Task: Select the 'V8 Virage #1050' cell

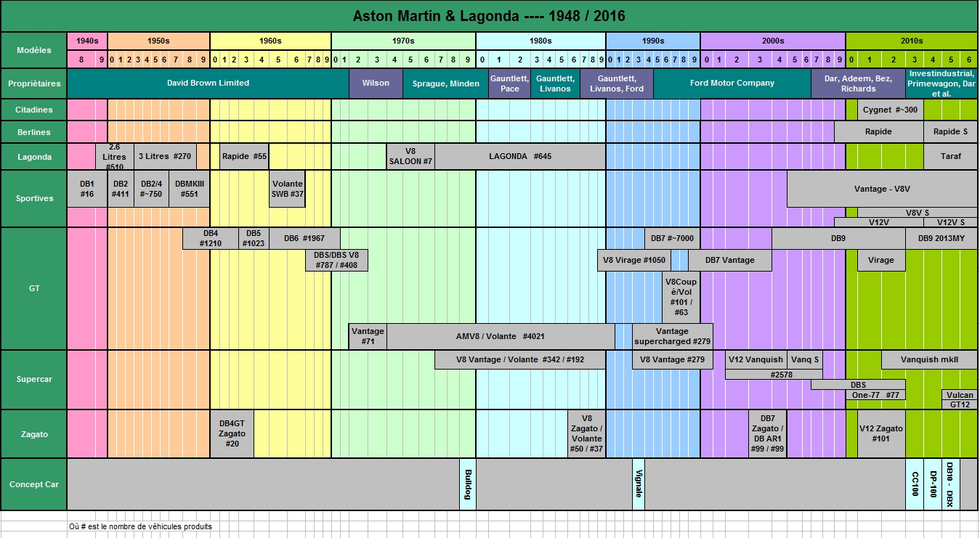Action: coord(633,261)
